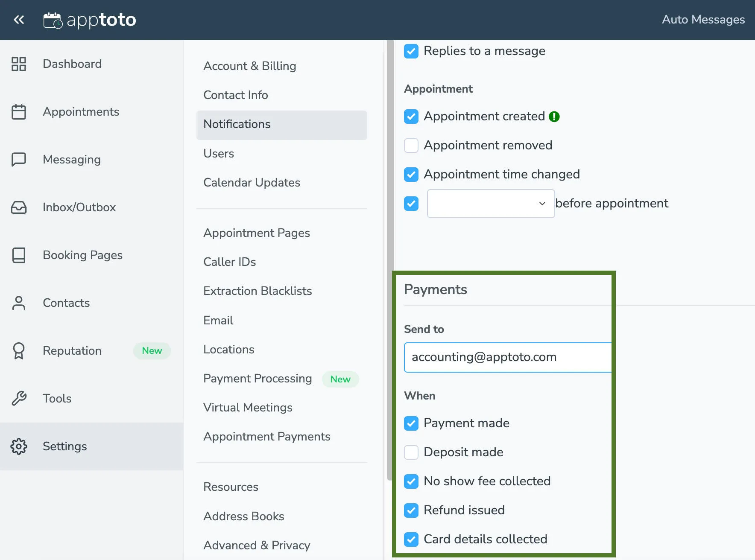The image size is (755, 560).
Task: Open Payment Processing settings
Action: pyautogui.click(x=258, y=379)
